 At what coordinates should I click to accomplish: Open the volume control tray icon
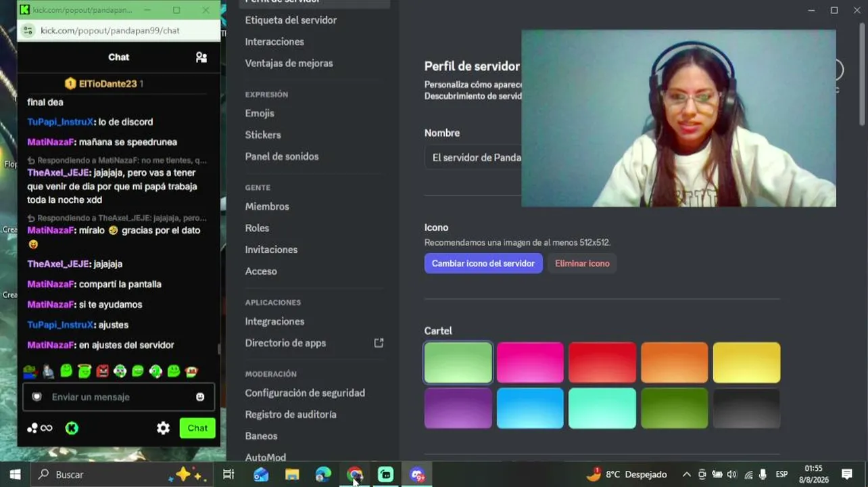click(732, 475)
